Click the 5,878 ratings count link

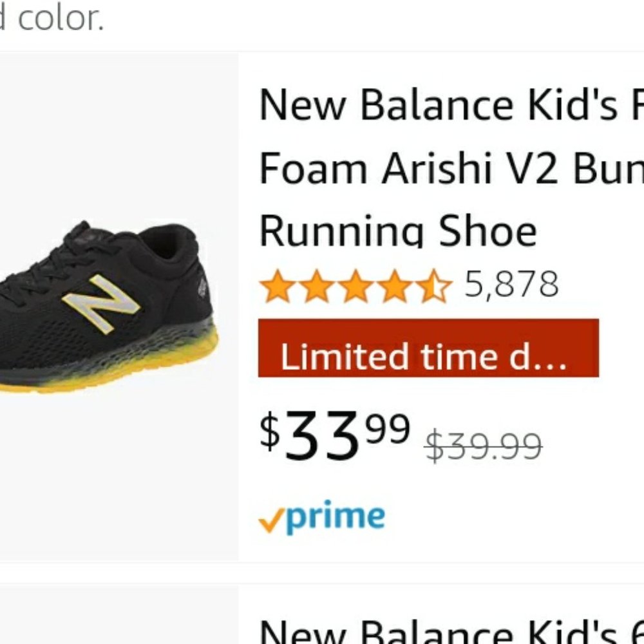[x=512, y=281]
